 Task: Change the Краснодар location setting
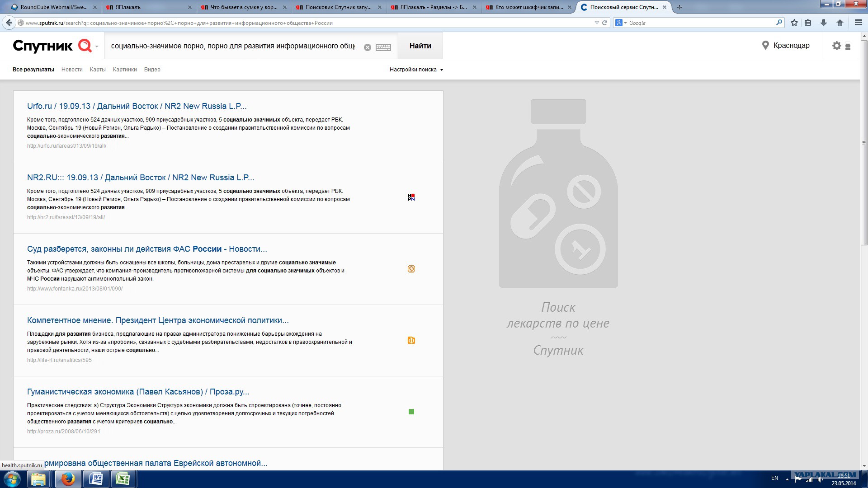(791, 46)
